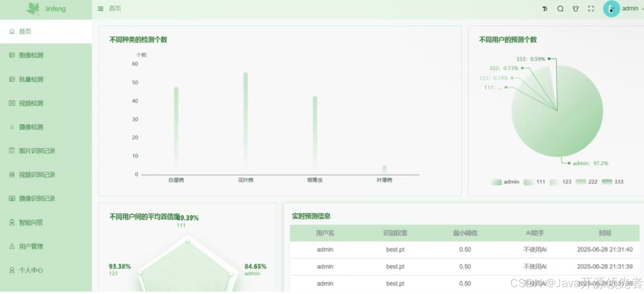Open 智能问答 in the sidebar
The height and width of the screenshot is (294, 644).
pos(46,222)
